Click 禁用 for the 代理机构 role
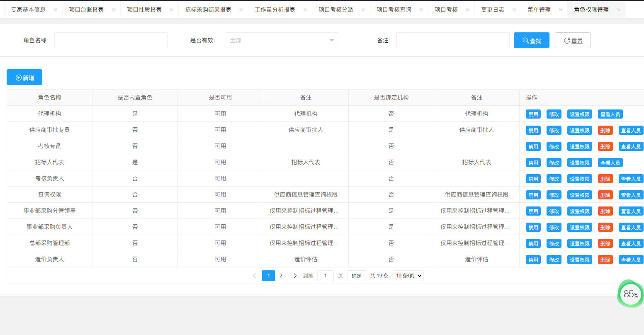644x335 pixels. (x=533, y=114)
